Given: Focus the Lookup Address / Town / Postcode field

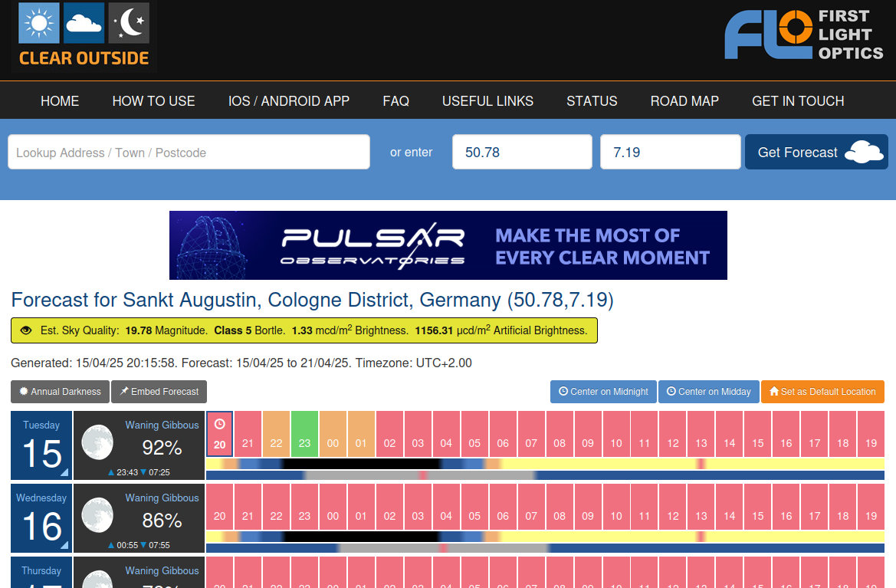Looking at the screenshot, I should [x=189, y=152].
